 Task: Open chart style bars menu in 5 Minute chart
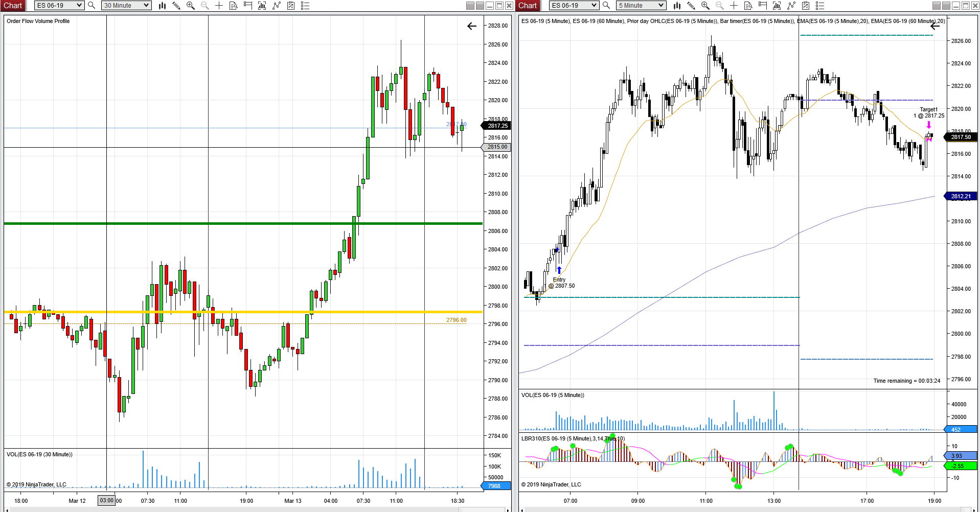coord(677,5)
